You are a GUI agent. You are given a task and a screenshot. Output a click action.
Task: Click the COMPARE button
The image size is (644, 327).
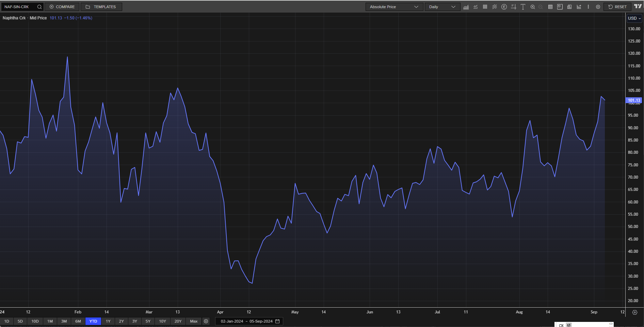[x=62, y=7]
